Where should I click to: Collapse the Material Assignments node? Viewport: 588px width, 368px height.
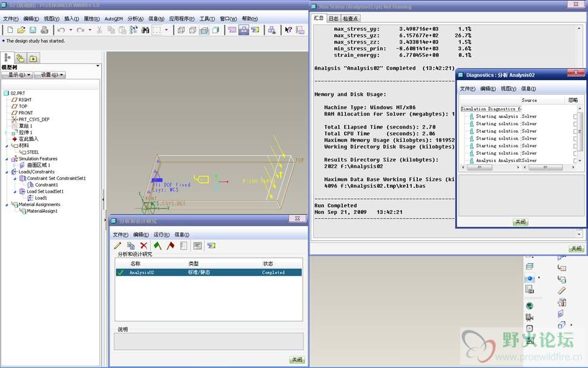[x=7, y=205]
